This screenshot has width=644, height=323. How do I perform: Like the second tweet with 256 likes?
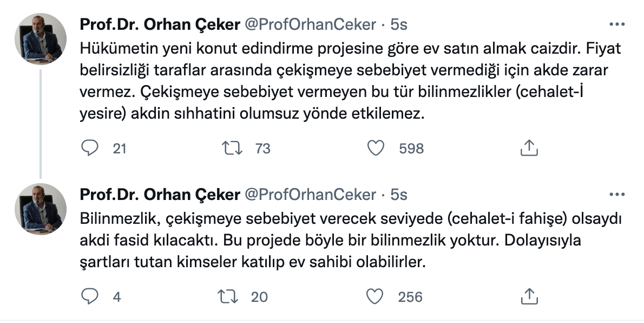(375, 296)
